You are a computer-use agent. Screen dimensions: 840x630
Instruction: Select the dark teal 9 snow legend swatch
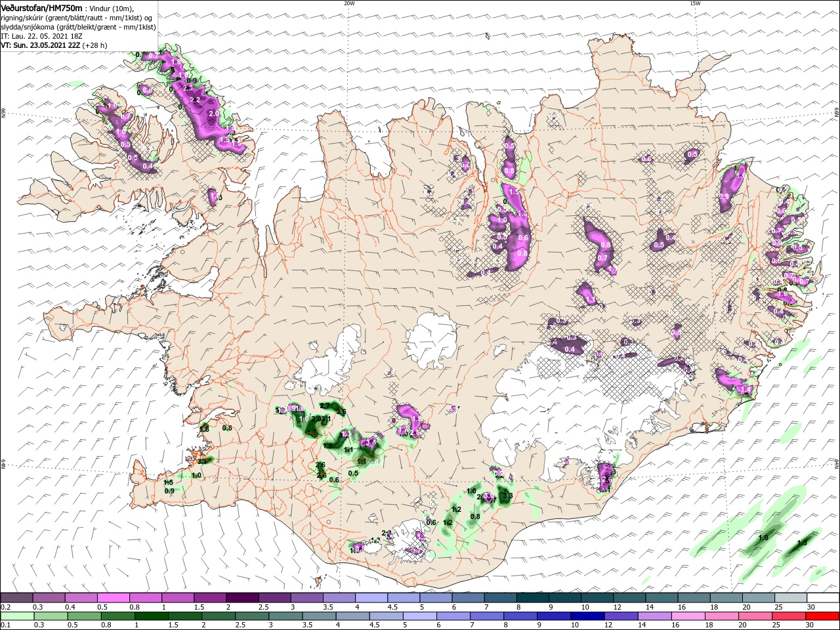pyautogui.click(x=564, y=598)
